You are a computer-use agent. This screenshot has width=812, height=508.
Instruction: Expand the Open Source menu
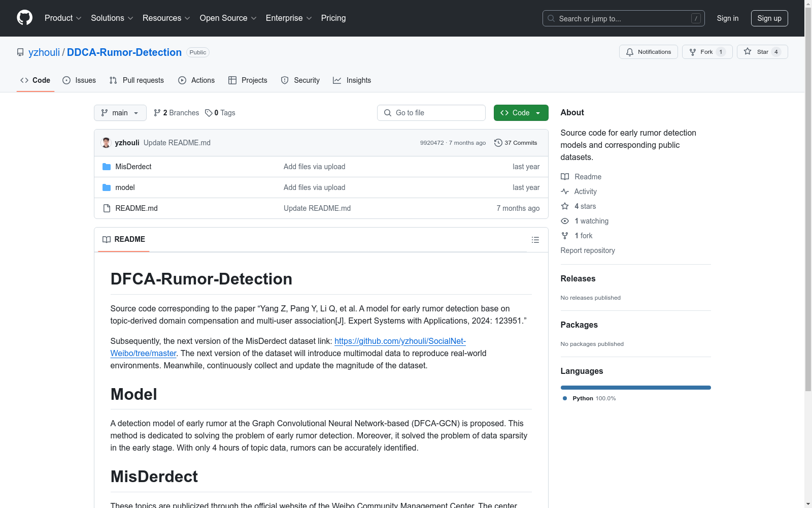tap(228, 18)
